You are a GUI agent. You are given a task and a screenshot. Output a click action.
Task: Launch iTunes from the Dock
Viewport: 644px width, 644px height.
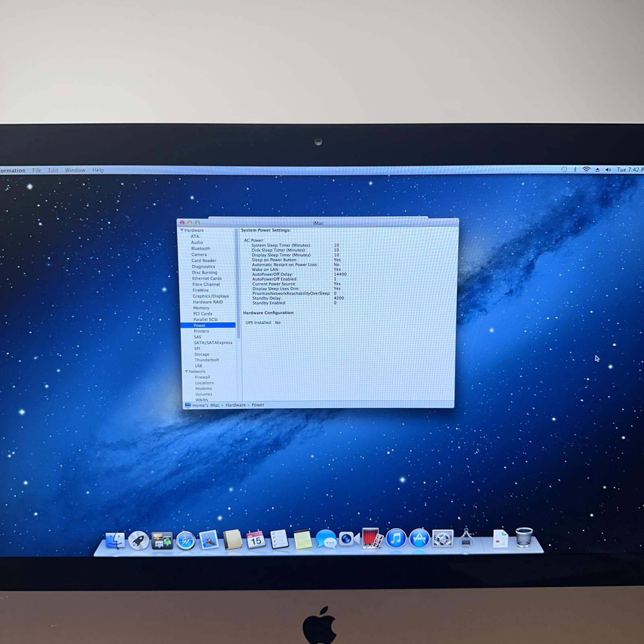click(x=396, y=539)
